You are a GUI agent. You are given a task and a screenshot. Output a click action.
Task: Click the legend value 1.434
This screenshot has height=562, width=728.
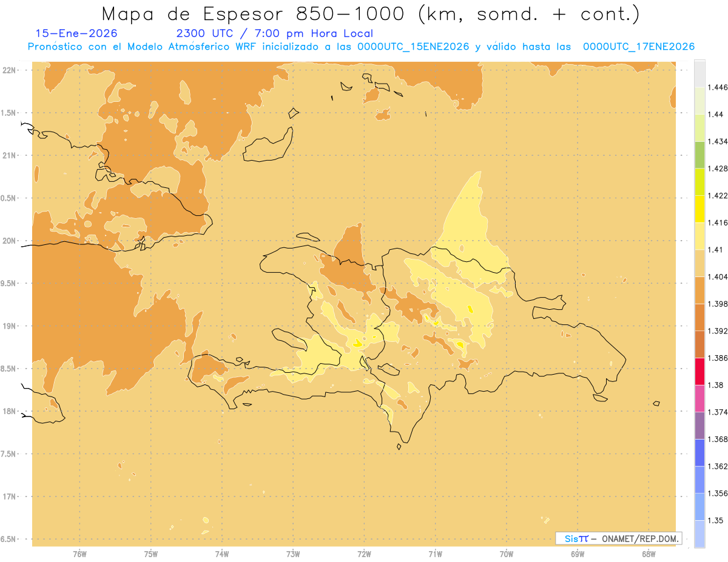click(718, 141)
